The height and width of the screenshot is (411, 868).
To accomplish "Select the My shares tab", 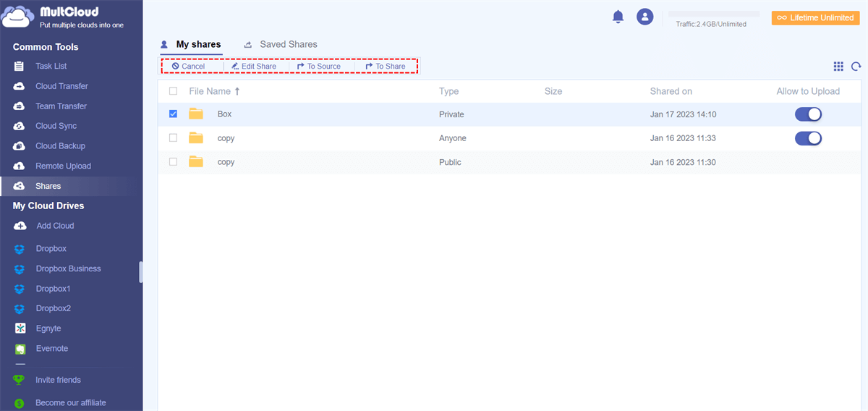I will click(x=198, y=45).
